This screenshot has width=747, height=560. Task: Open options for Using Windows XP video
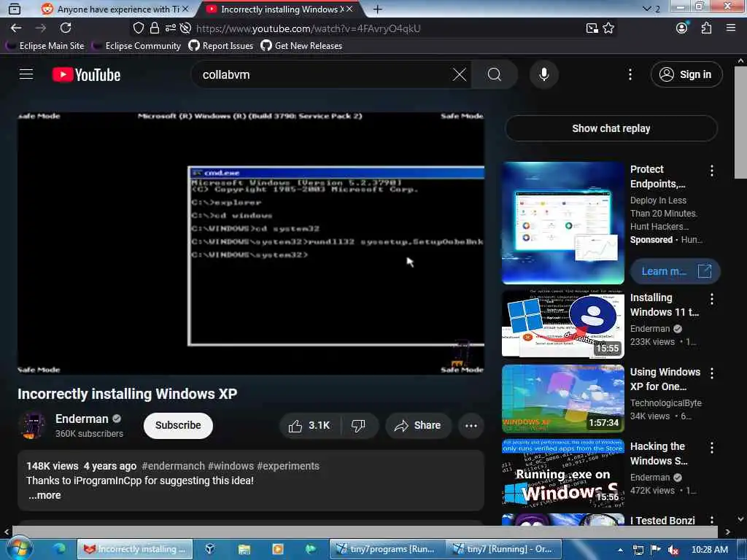(712, 373)
